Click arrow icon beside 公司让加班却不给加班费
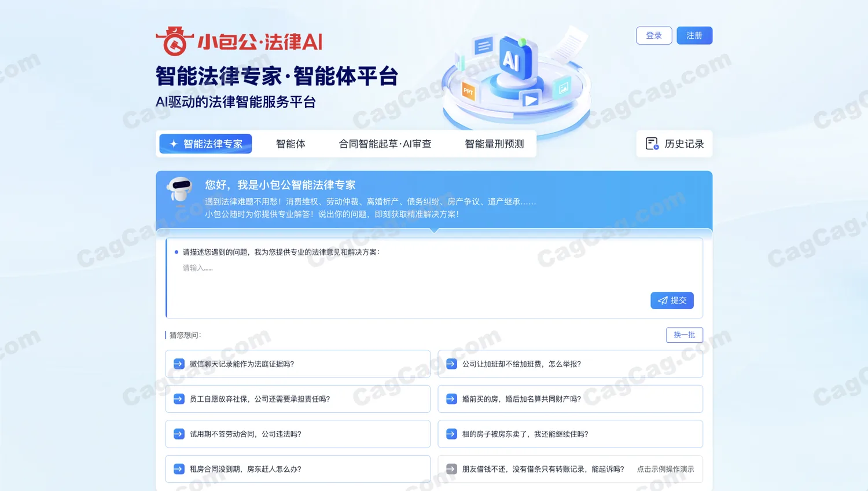Image resolution: width=868 pixels, height=491 pixels. click(451, 364)
